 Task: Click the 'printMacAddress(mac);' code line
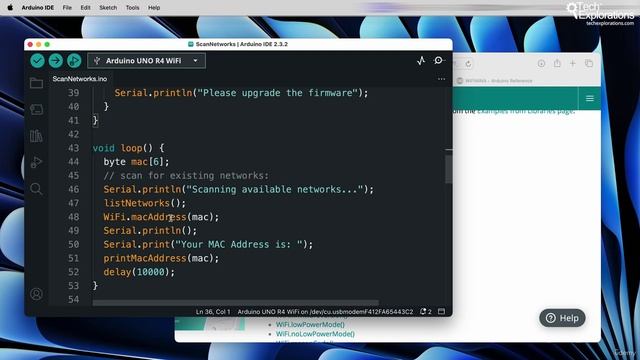(161, 258)
